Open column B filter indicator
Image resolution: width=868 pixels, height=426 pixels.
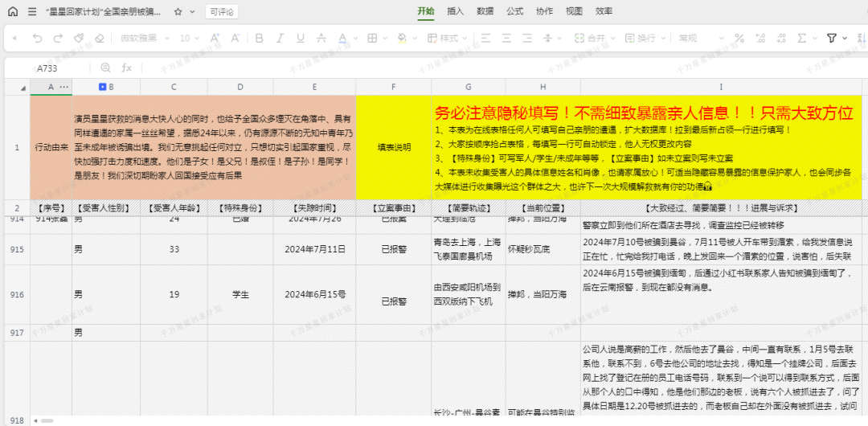point(102,87)
